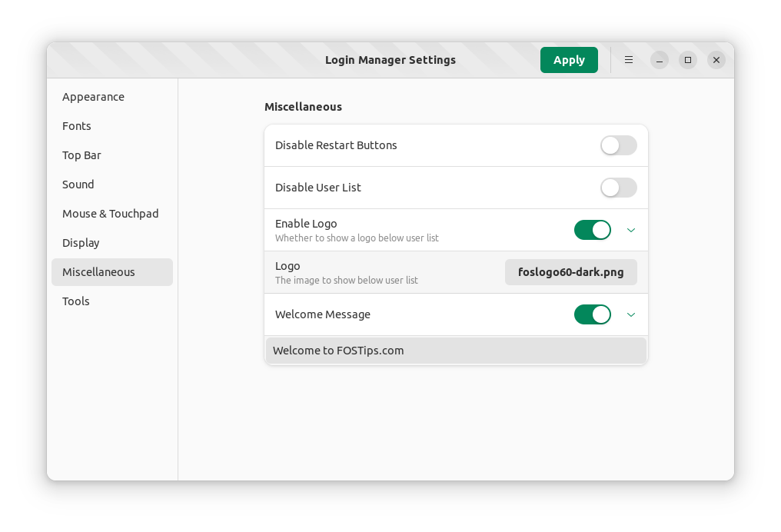Edit the Welcome to FOSTips.com text field
Screen dimensions: 781x532
click(456, 351)
